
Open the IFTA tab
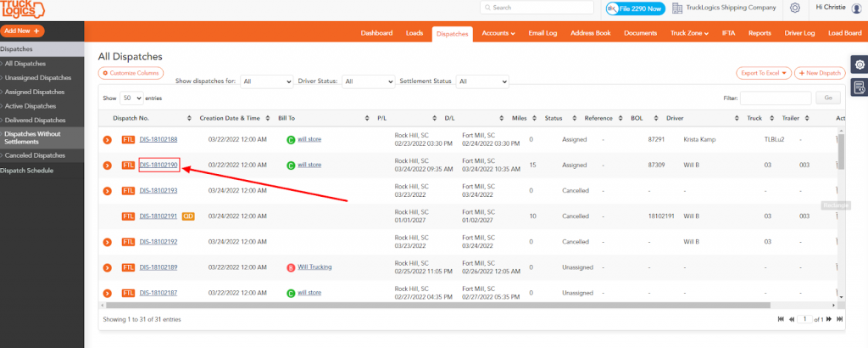(x=728, y=33)
